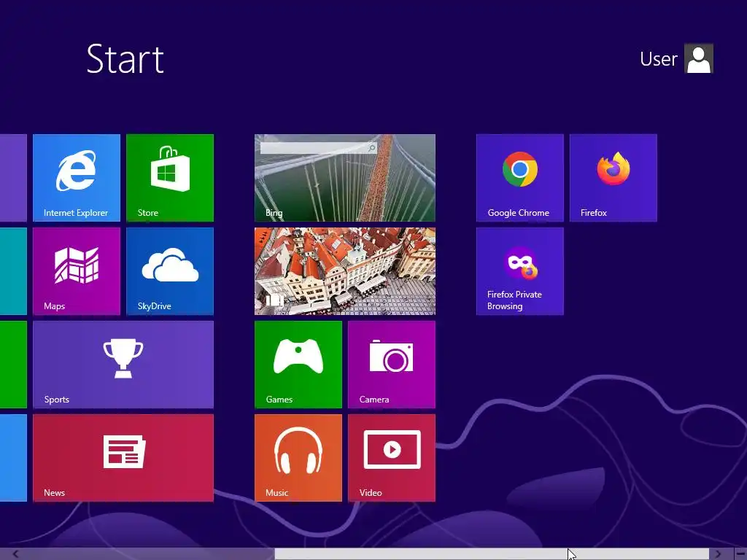
Task: Open the Travel tile with red rooftops
Action: pos(345,271)
